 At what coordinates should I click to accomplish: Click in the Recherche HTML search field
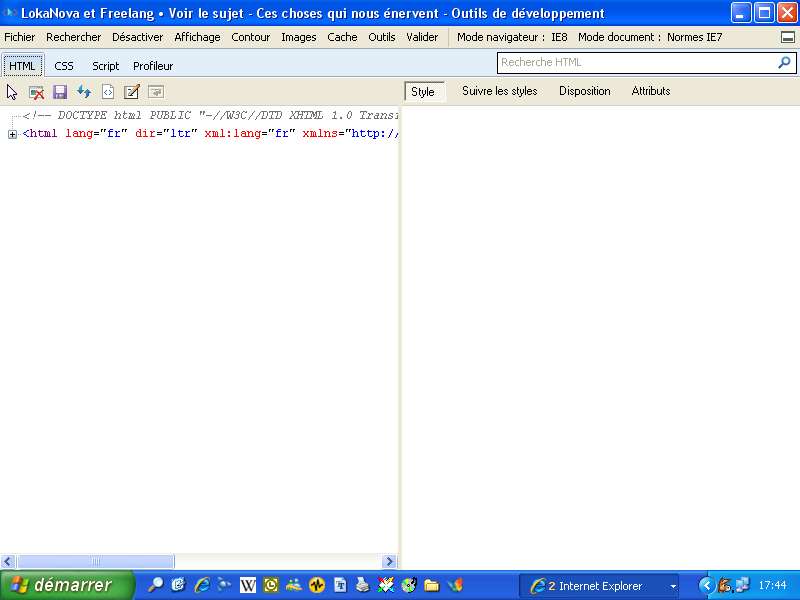point(635,62)
